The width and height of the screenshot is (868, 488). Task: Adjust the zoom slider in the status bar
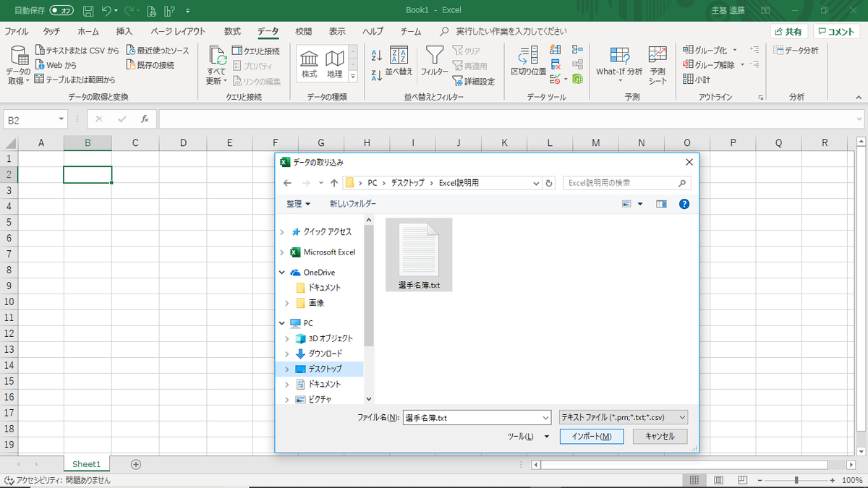796,479
